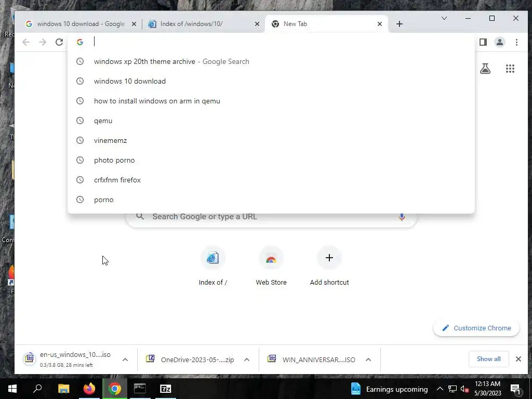Select suggestion windows xp 20th theme archive
Image resolution: width=532 pixels, height=399 pixels.
click(x=271, y=61)
